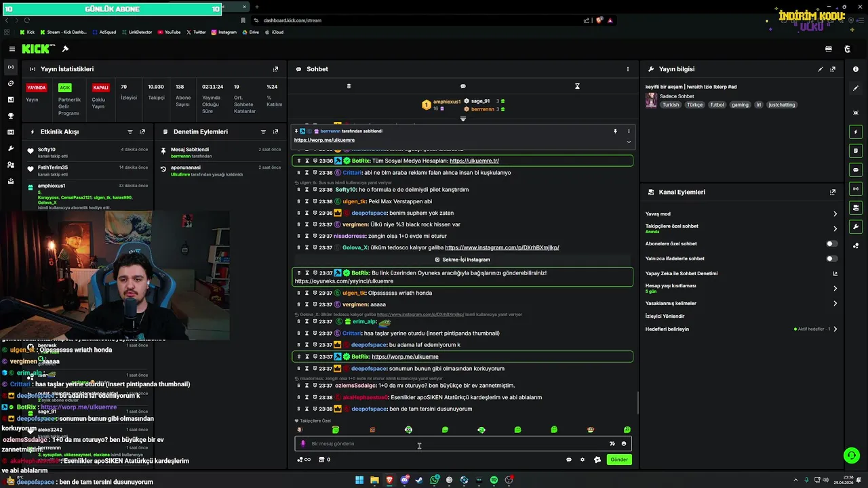Open the Twitter bookmark
868x488 pixels.
point(196,32)
